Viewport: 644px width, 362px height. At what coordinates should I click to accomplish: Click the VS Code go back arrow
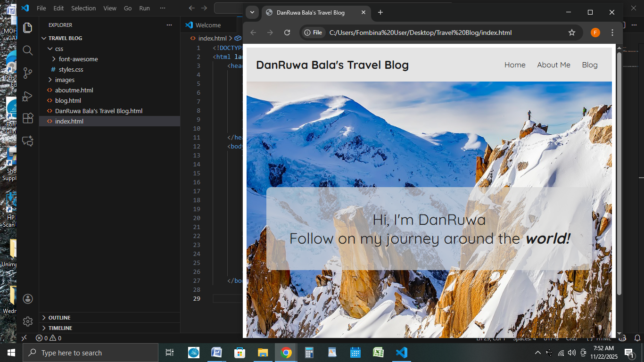tap(191, 8)
